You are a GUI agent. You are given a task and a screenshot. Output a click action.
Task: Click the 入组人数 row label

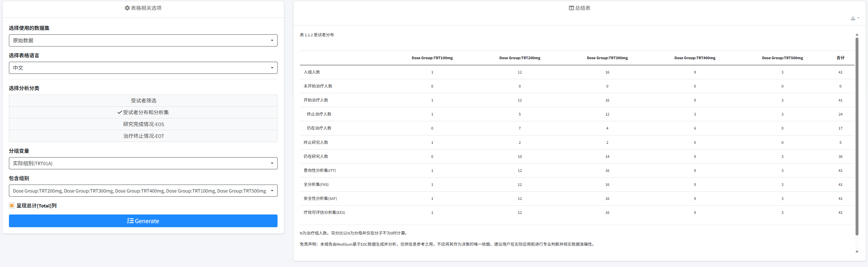point(311,72)
